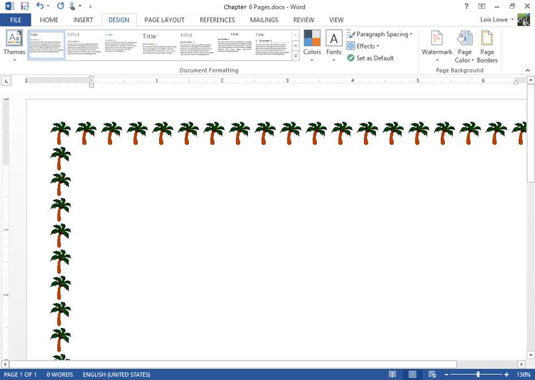Screen dimensions: 535x380
Task: Switch to Web Layout view
Action: point(432,375)
